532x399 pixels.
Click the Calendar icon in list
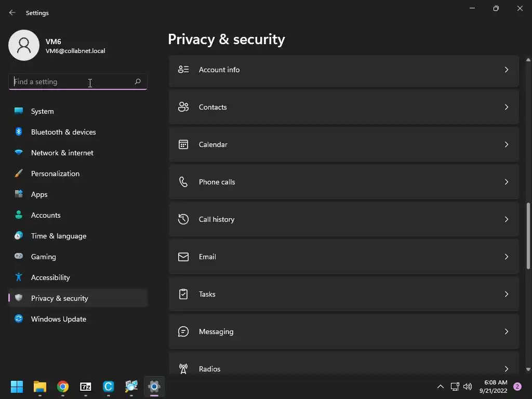183,144
